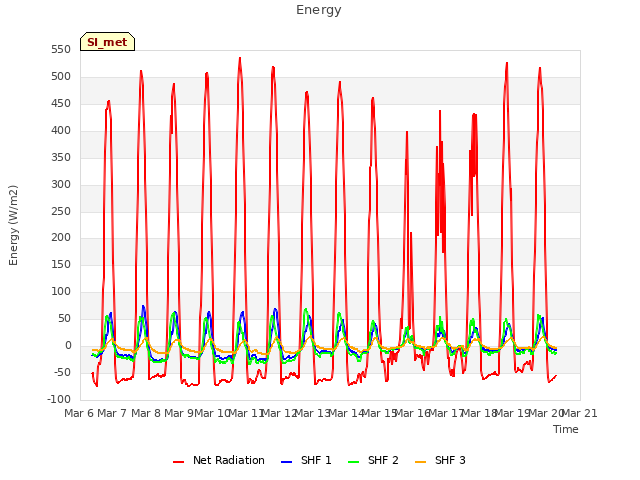This screenshot has height=480, width=640.
Task: Click the SI_met annotation label
Action: coord(107,42)
